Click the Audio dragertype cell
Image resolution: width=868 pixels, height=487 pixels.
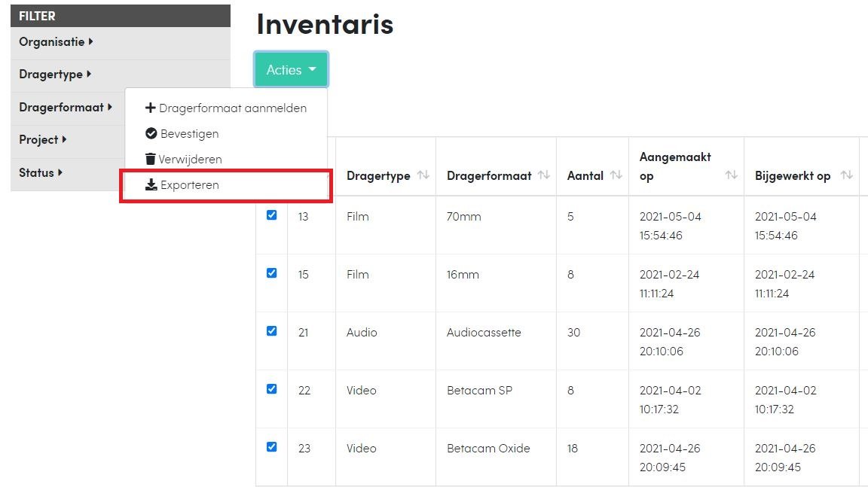pyautogui.click(x=362, y=332)
